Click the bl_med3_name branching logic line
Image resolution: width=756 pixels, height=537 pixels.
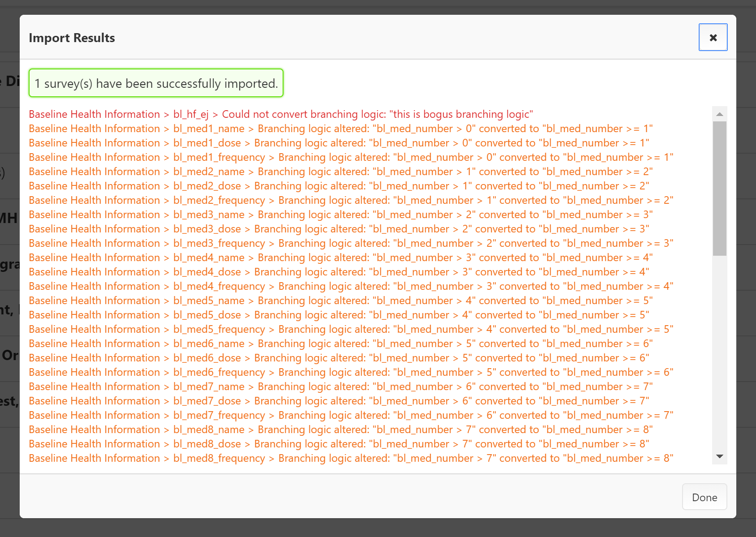point(340,215)
